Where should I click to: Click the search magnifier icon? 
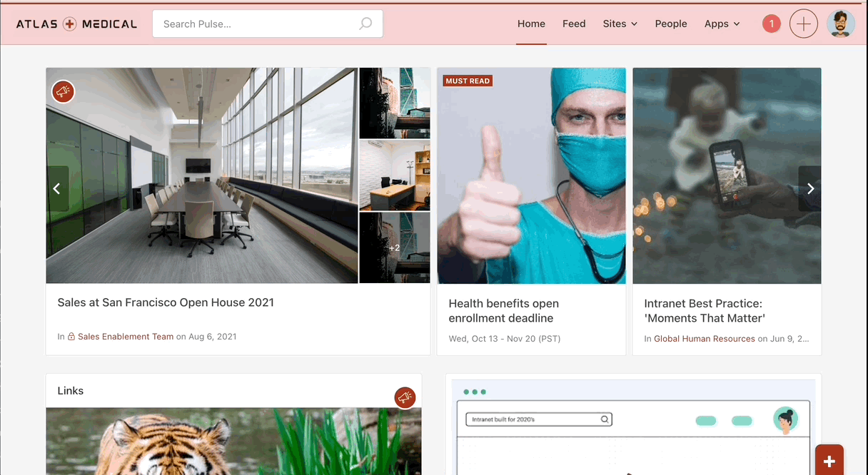(x=365, y=24)
